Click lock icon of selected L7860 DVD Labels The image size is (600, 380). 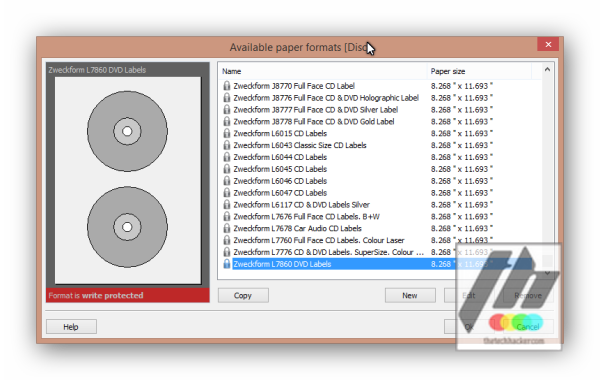(x=227, y=264)
